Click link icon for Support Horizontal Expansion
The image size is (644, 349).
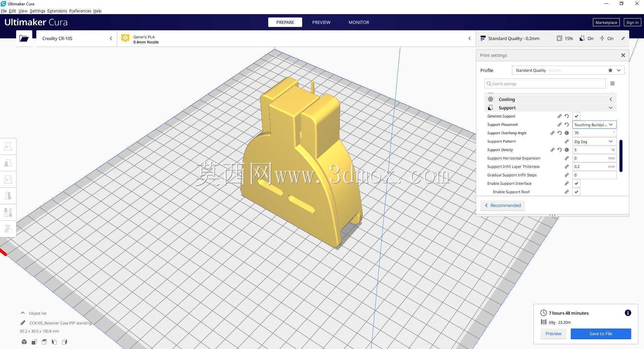(x=567, y=158)
